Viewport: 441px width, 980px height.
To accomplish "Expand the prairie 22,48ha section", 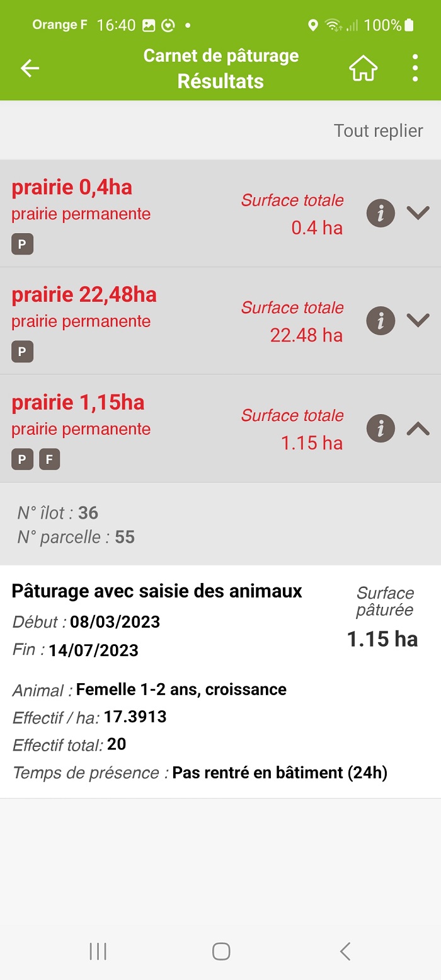I will pyautogui.click(x=418, y=321).
